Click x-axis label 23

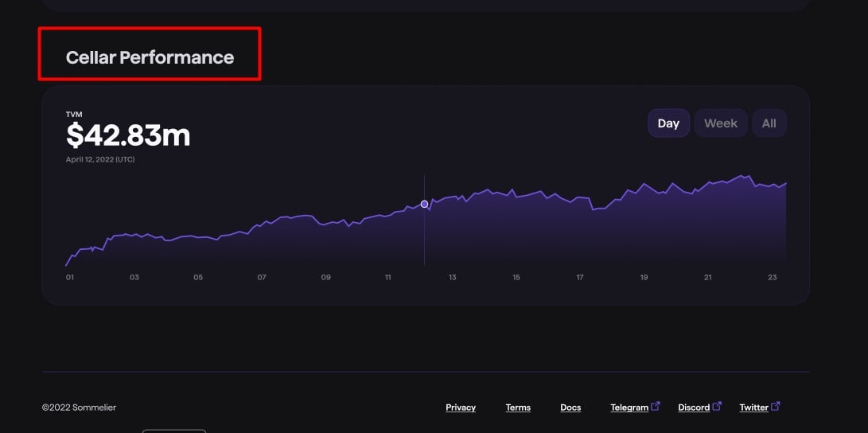click(773, 278)
